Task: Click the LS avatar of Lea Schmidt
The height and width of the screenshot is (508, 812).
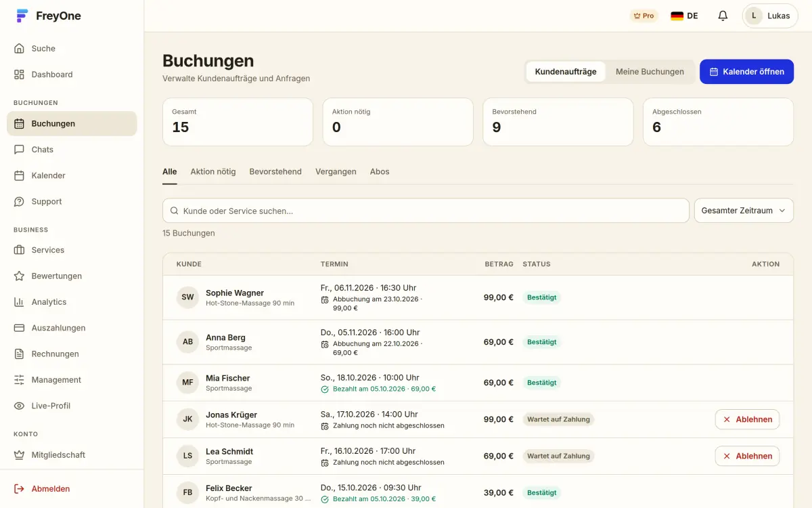Action: 187,456
